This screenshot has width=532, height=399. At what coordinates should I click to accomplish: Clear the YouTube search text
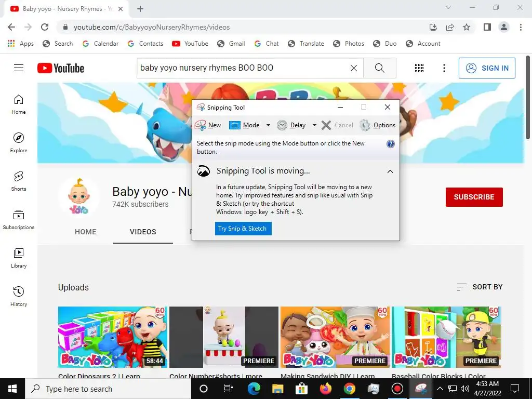point(353,68)
